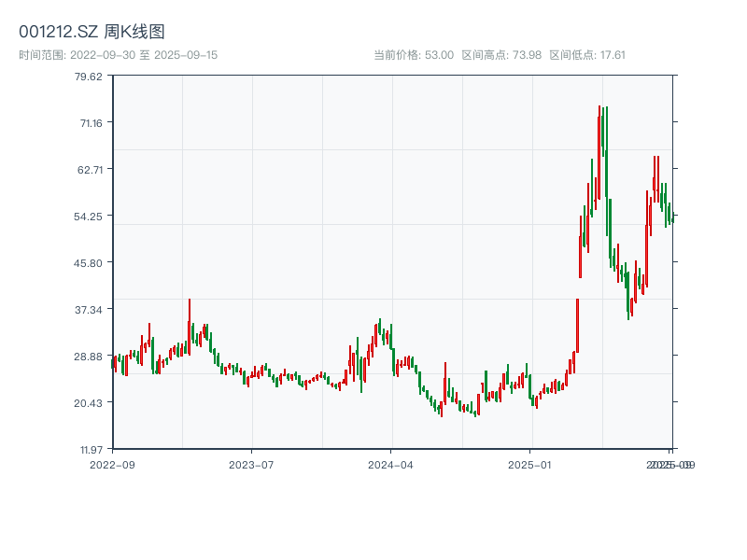
Task: Click y-axis label 79.62
Action: coord(89,77)
